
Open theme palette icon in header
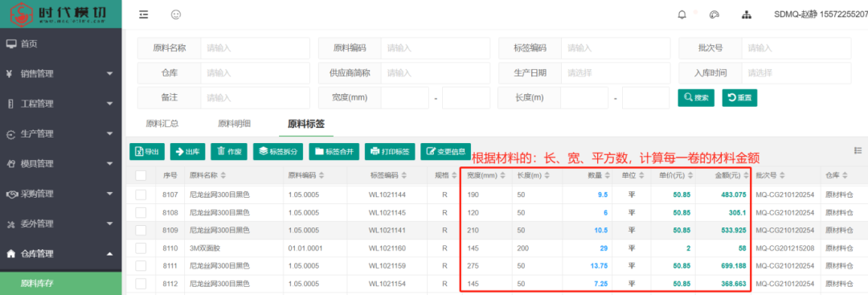point(714,15)
